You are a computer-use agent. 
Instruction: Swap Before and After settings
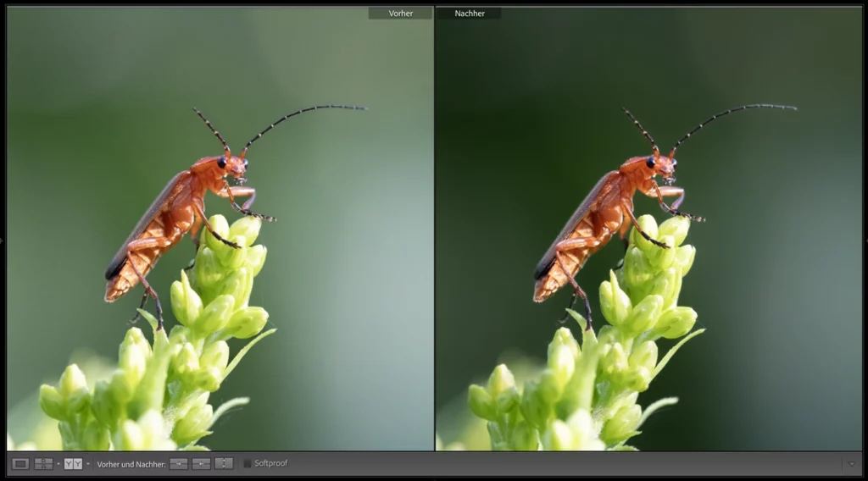[x=224, y=463]
